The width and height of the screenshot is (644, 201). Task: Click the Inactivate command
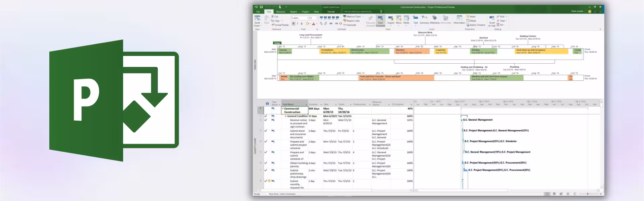click(350, 25)
